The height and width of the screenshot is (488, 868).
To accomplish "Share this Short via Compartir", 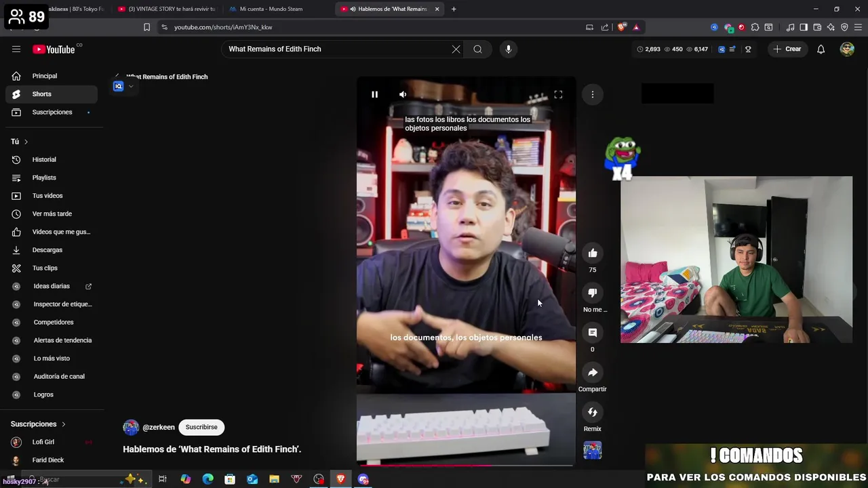I will pyautogui.click(x=593, y=372).
